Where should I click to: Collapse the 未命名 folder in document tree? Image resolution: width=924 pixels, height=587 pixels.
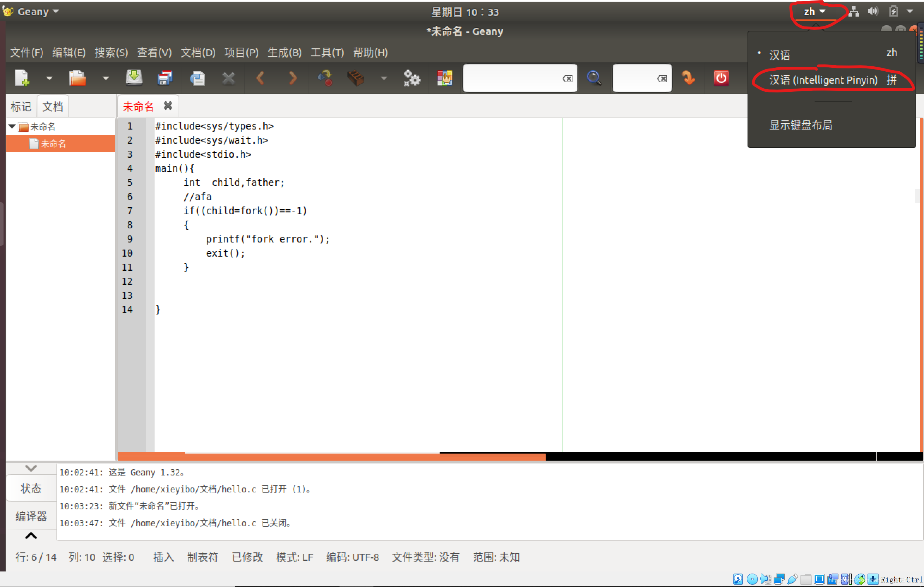tap(12, 127)
